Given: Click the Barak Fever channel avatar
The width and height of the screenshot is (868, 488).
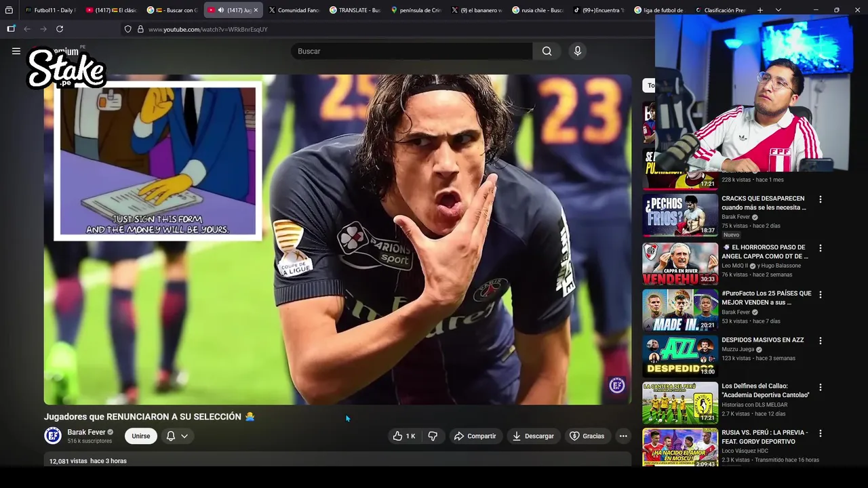Looking at the screenshot, I should (x=53, y=436).
